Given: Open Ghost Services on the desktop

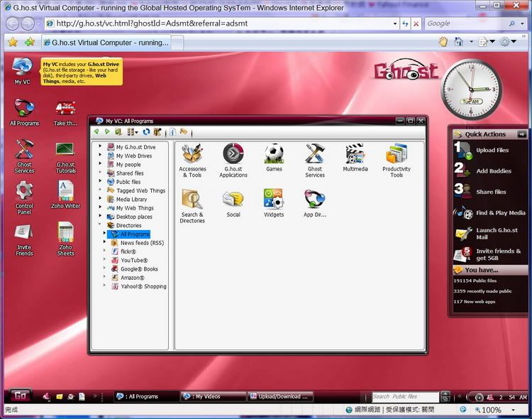Looking at the screenshot, I should pyautogui.click(x=24, y=156).
